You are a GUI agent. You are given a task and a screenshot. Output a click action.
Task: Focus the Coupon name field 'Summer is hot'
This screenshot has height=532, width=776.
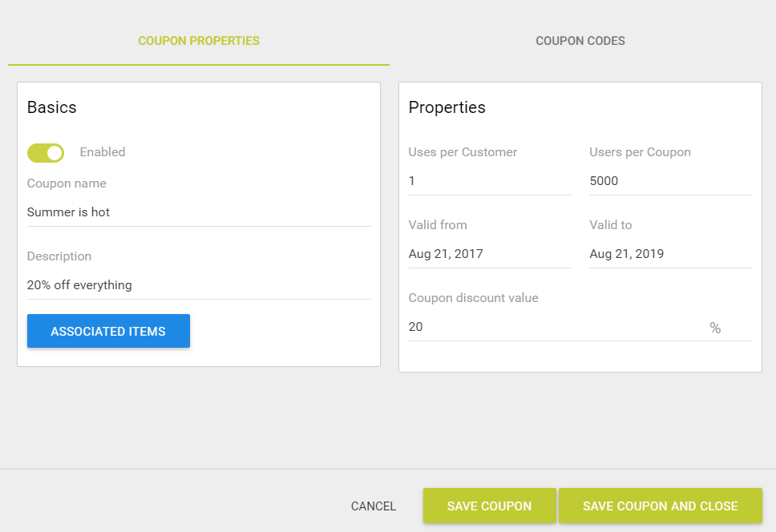pyautogui.click(x=199, y=212)
